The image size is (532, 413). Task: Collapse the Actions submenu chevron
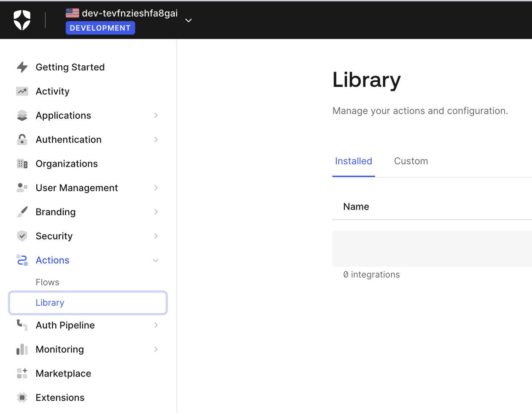coord(156,260)
